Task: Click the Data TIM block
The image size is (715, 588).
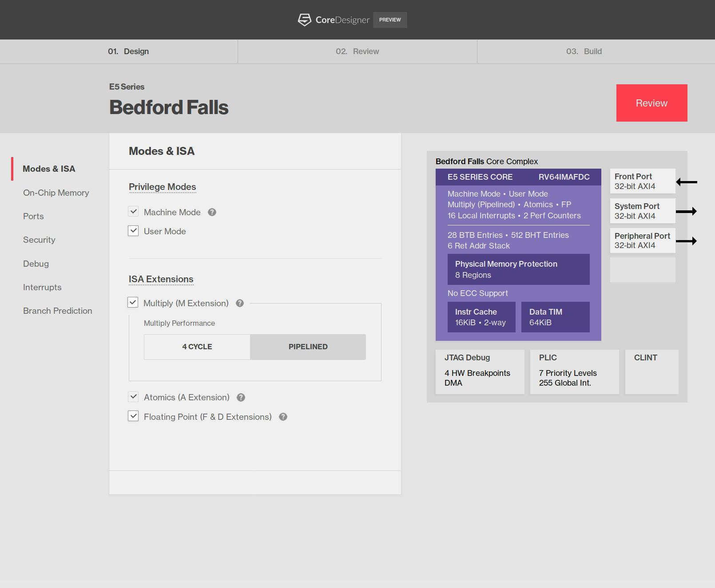Action: point(556,317)
